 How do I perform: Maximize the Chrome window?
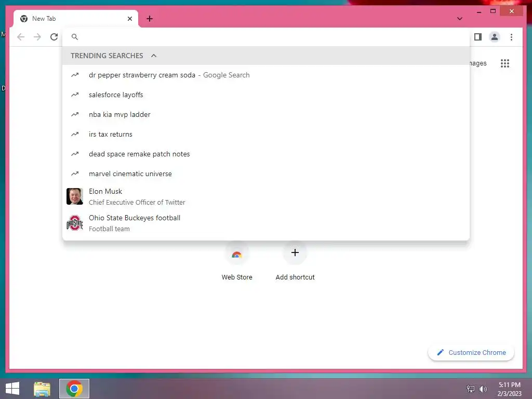[493, 11]
